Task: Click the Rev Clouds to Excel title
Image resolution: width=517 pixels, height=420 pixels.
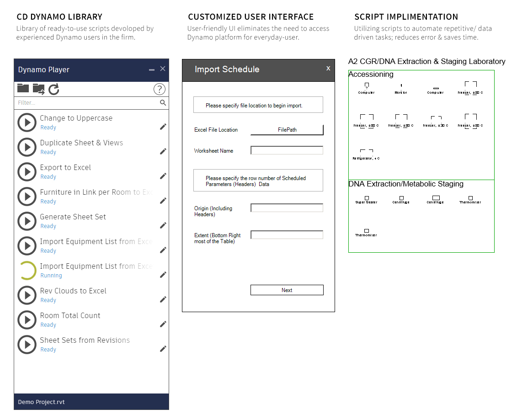Action: coord(73,291)
